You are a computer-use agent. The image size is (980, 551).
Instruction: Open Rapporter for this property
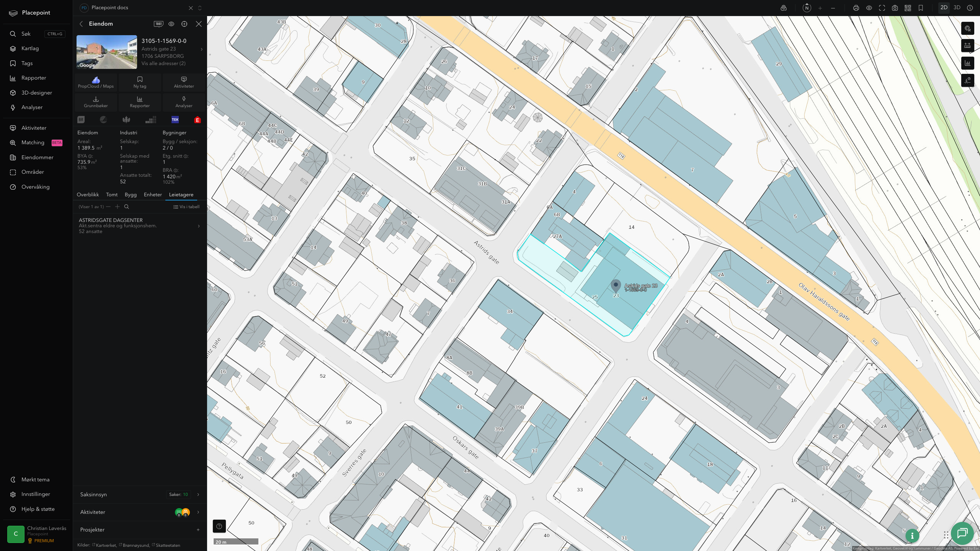140,102
